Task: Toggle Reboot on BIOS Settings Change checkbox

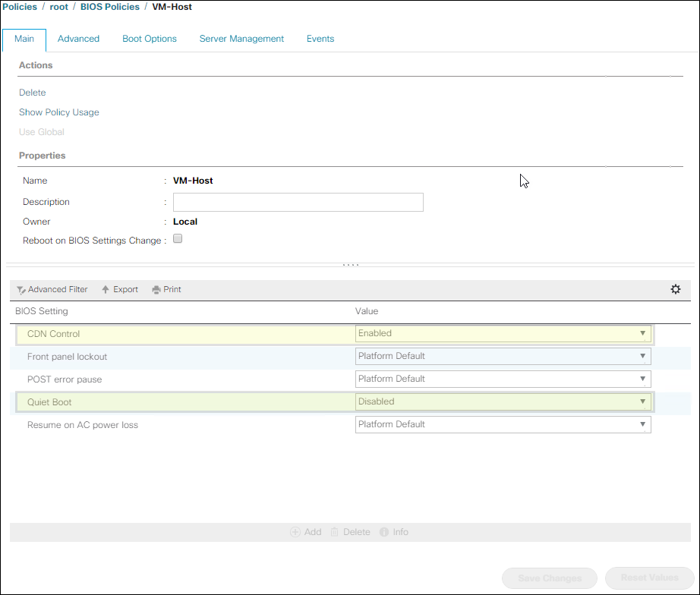Action: tap(178, 238)
